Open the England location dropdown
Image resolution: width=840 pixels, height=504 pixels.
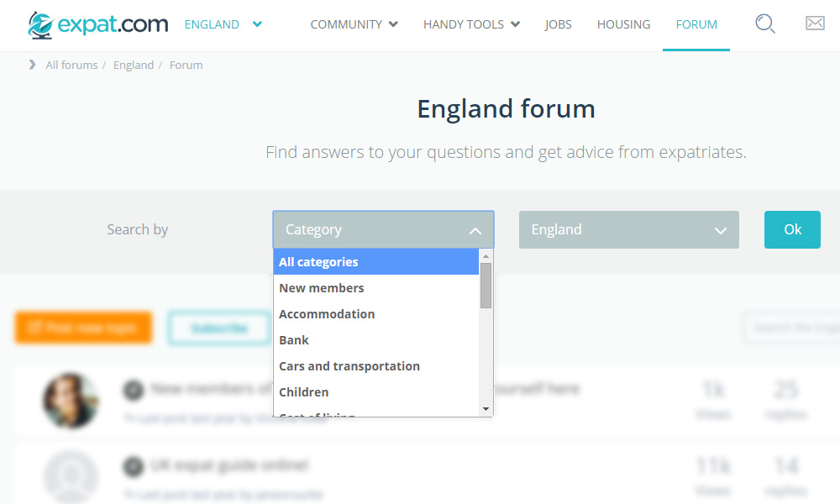tap(628, 229)
